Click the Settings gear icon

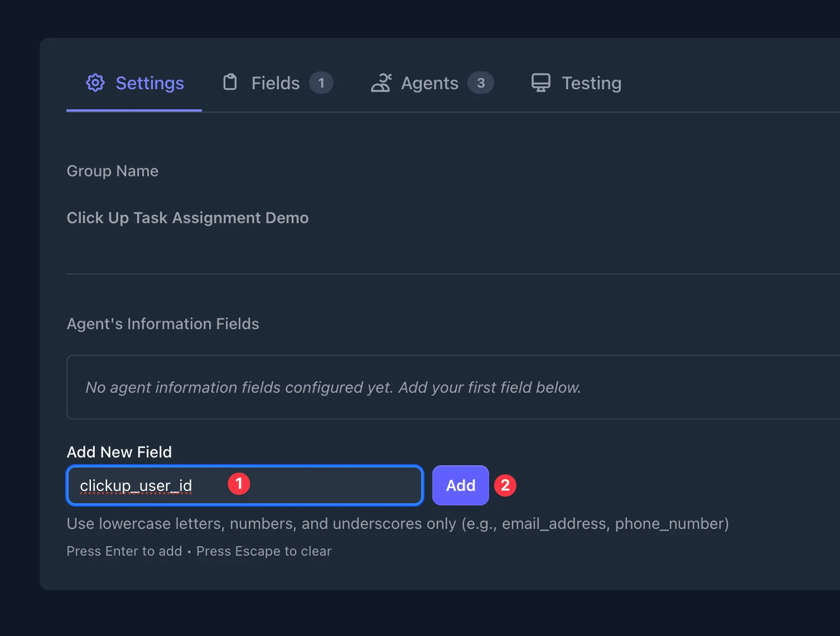click(x=95, y=82)
